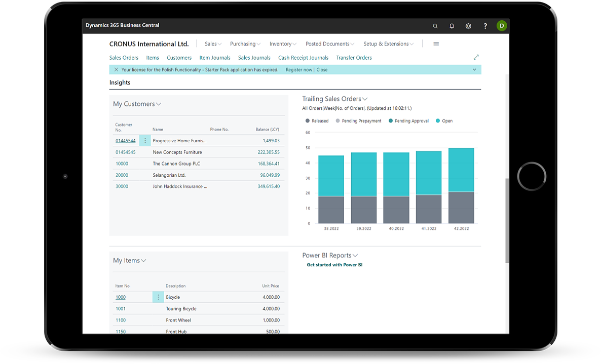Go to Sales Journals
Viewport: 601px width, 364px height.
click(254, 58)
